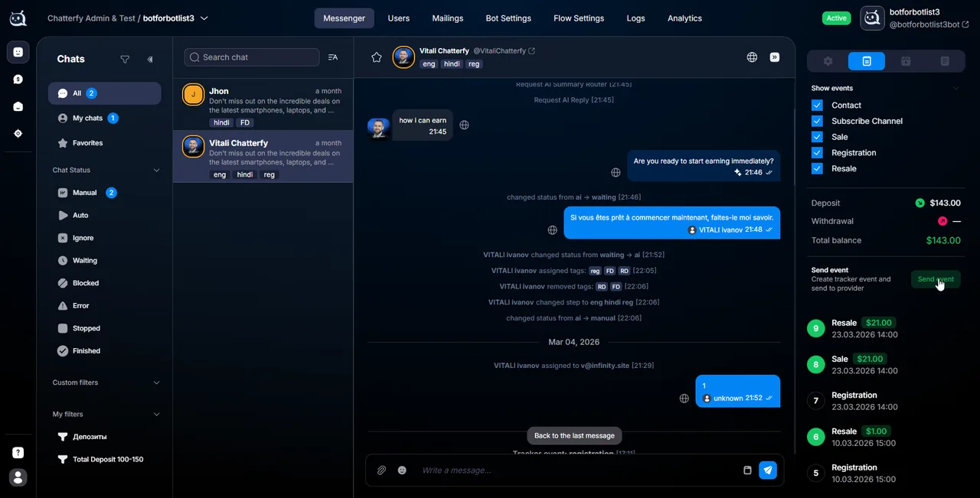980x498 pixels.
Task: Collapse the Chat Status section
Action: click(x=156, y=170)
